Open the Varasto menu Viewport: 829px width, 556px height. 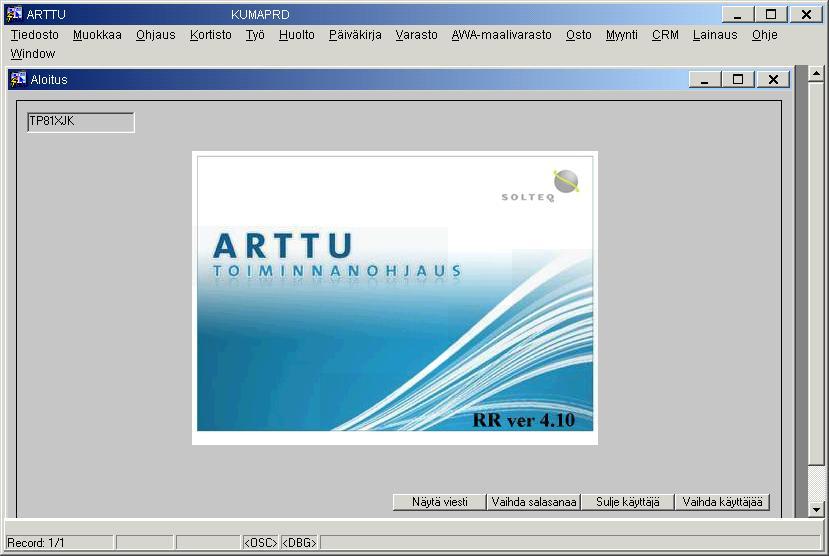point(416,35)
